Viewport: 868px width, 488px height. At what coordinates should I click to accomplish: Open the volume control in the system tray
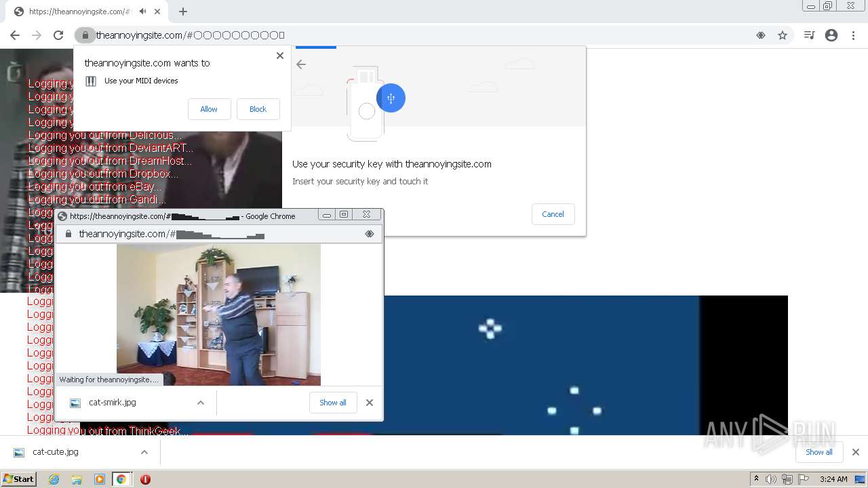coord(771,479)
